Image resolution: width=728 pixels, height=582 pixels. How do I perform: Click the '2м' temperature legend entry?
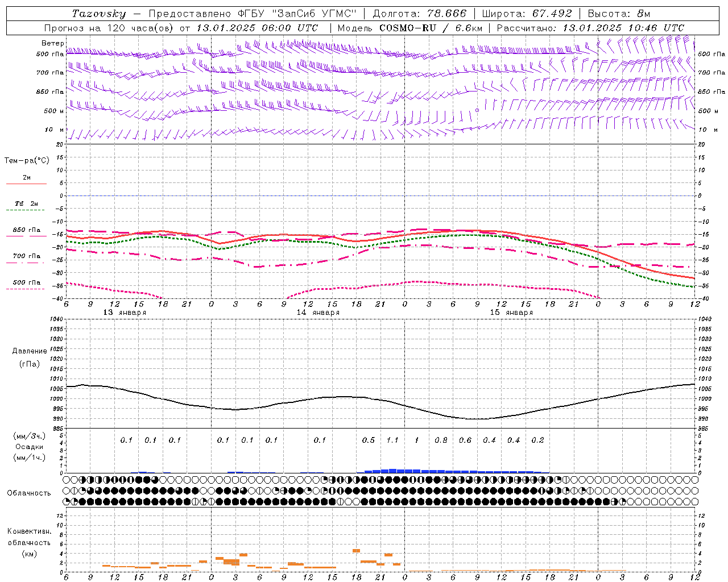pyautogui.click(x=27, y=177)
